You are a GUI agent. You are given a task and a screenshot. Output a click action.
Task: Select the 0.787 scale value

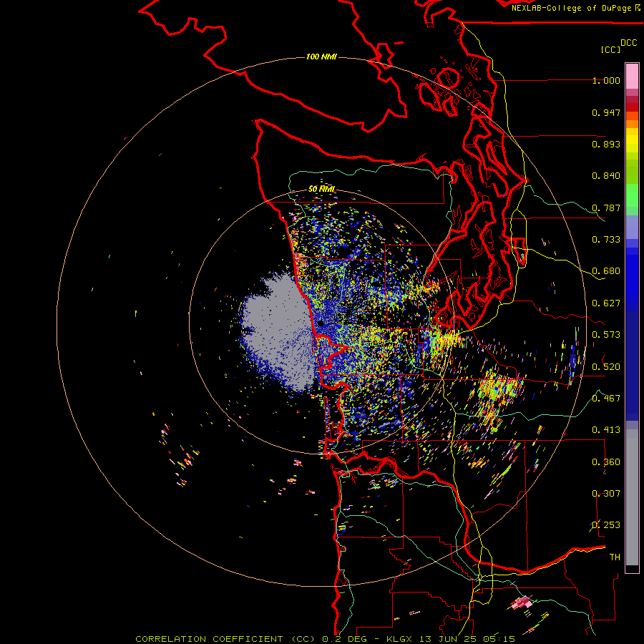(x=606, y=208)
